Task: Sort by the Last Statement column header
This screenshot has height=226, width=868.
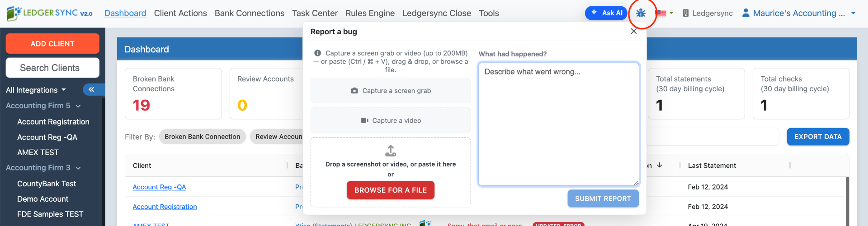Action: click(x=712, y=166)
